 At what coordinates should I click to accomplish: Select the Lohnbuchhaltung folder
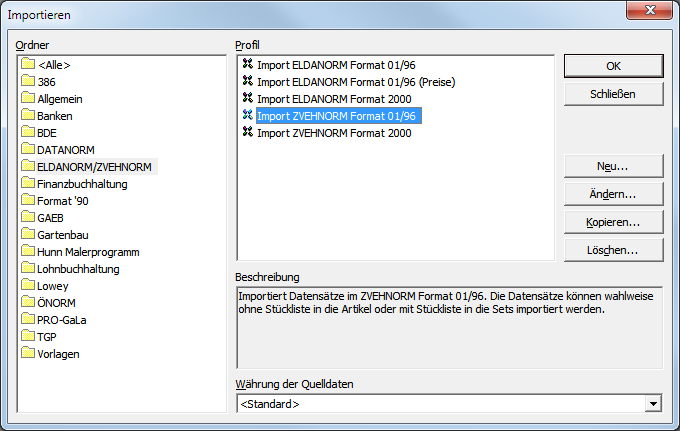pos(78,269)
